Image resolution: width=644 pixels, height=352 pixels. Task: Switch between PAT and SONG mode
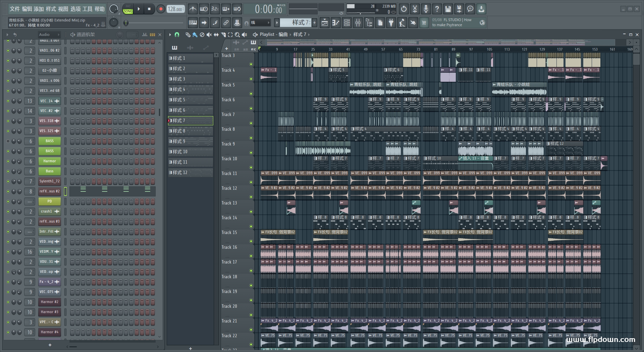(128, 9)
